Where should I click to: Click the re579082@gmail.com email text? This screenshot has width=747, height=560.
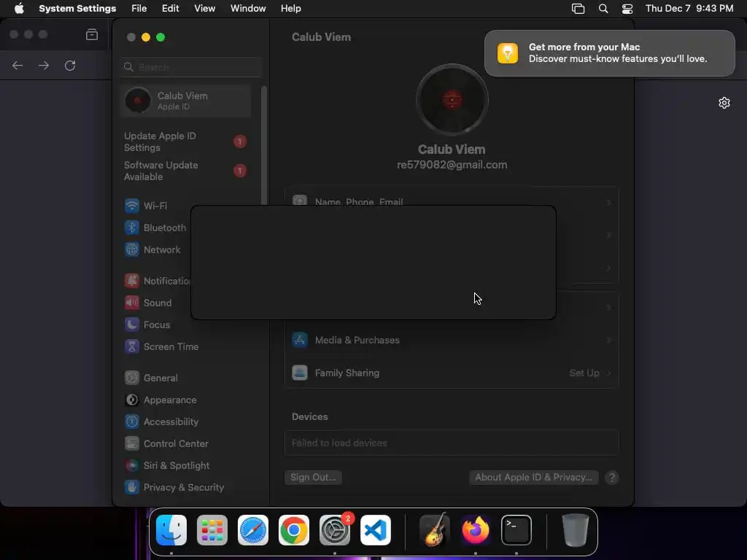[452, 165]
